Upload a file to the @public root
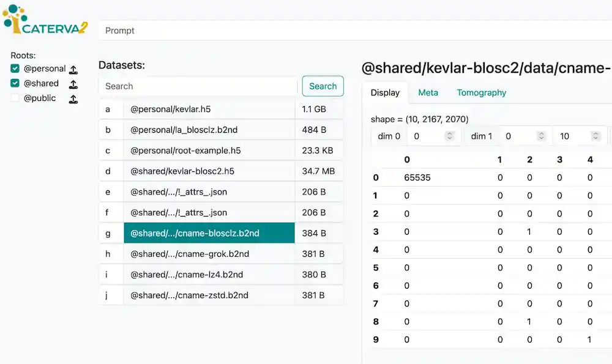The width and height of the screenshot is (612, 364). [x=73, y=98]
